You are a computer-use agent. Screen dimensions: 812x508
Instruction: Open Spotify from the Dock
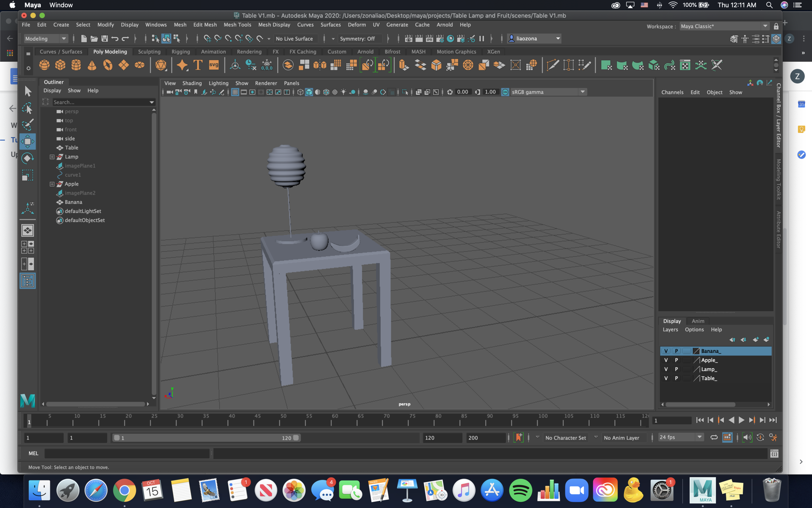pyautogui.click(x=520, y=490)
